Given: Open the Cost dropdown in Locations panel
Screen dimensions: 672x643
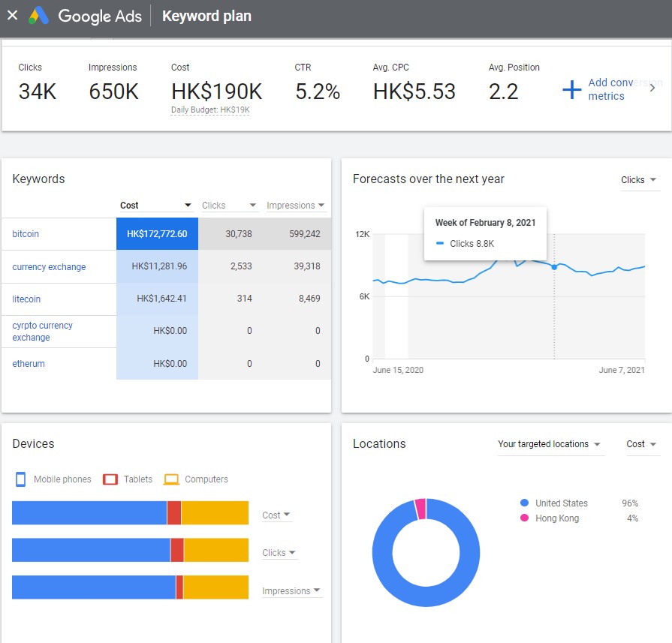Looking at the screenshot, I should tap(642, 444).
